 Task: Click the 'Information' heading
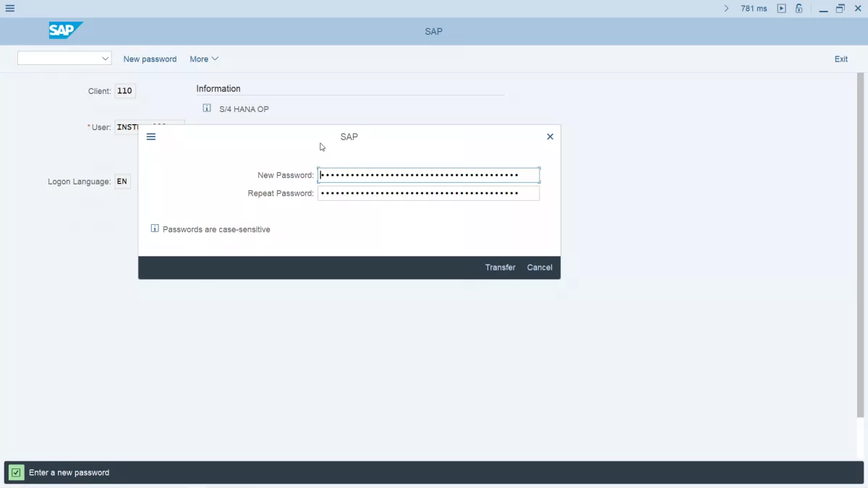click(218, 88)
